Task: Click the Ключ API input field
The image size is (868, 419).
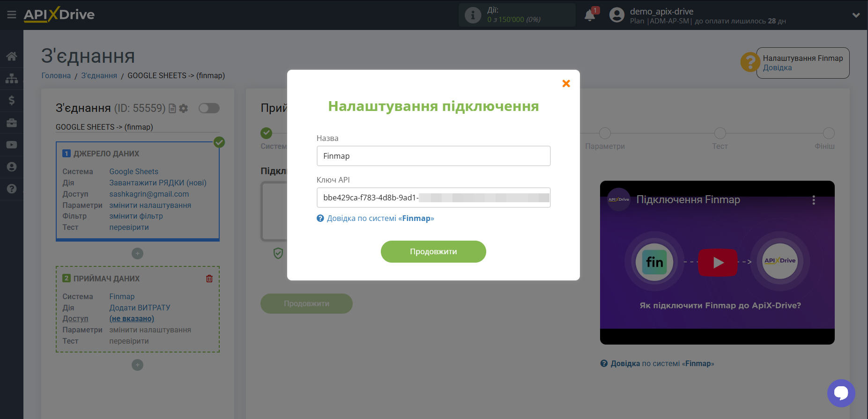Action: 433,198
